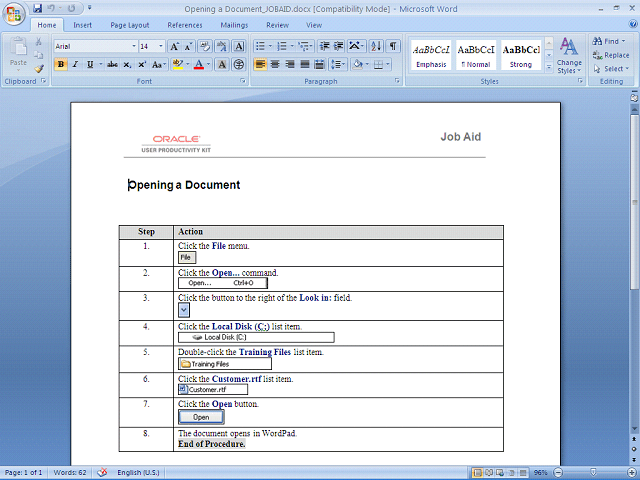Toggle Superscript formatting
Screen dimensions: 640x480
(142, 64)
